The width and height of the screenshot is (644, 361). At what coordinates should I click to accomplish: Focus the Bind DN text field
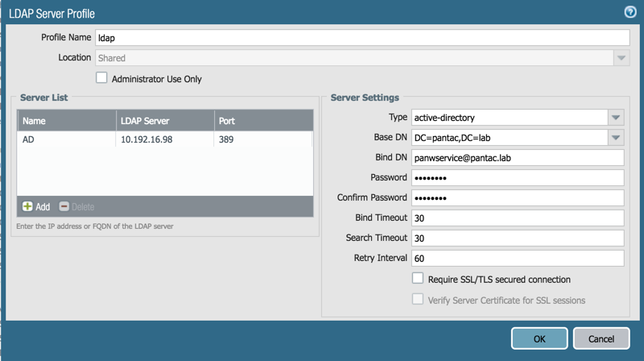pos(518,158)
